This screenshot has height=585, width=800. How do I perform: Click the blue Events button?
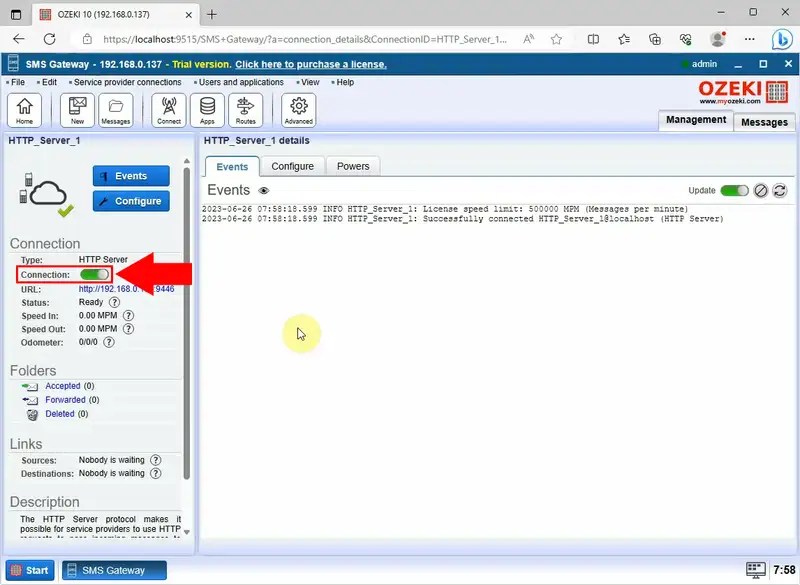(131, 176)
